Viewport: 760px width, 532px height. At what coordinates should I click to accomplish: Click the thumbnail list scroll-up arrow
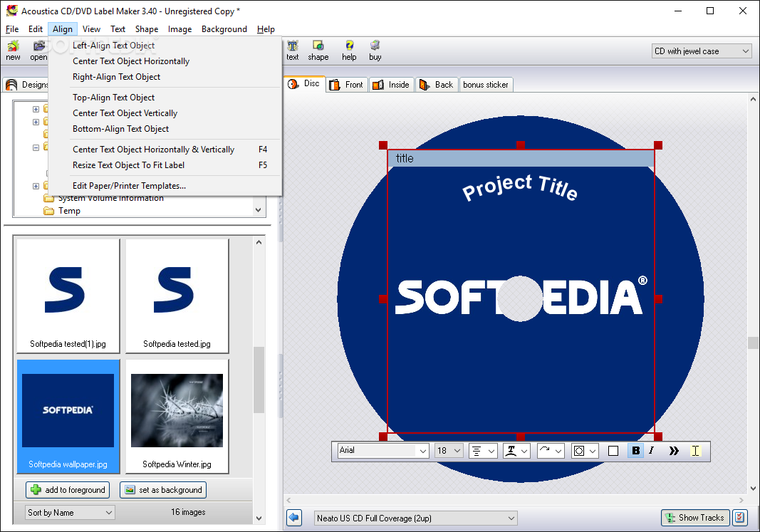pyautogui.click(x=259, y=242)
